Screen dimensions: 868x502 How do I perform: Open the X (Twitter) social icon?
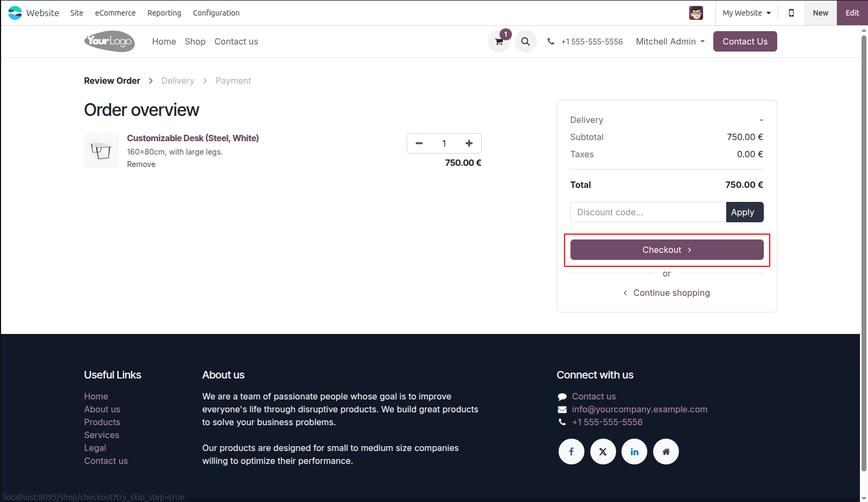603,452
